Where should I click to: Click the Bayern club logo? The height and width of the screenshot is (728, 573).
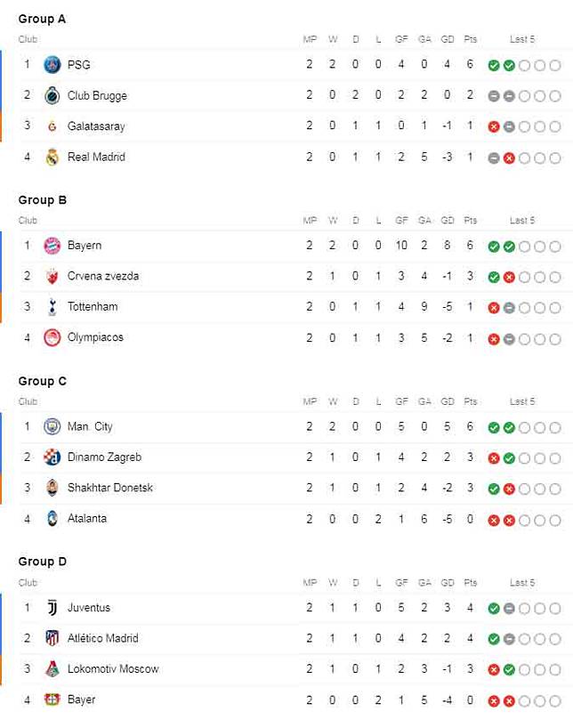pos(52,246)
